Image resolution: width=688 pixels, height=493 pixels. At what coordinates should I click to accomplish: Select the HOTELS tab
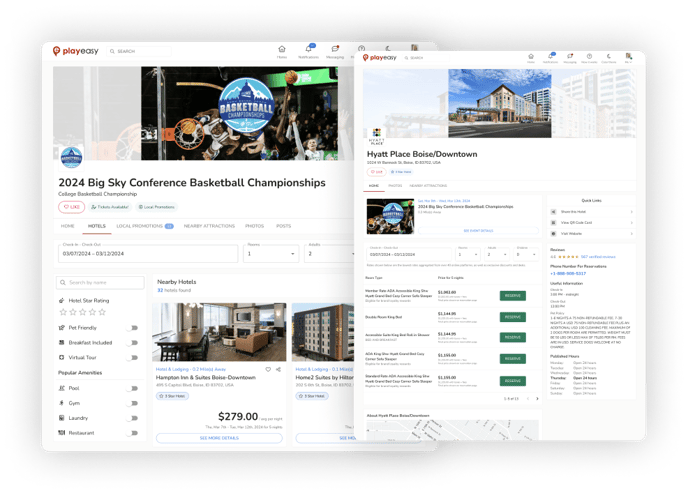coord(97,226)
